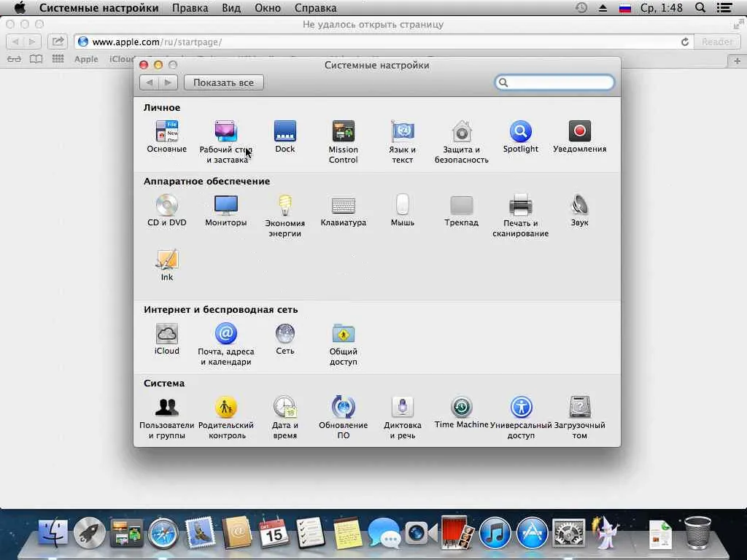The width and height of the screenshot is (747, 560).
Task: Click Russian flag input source menu
Action: [x=625, y=8]
